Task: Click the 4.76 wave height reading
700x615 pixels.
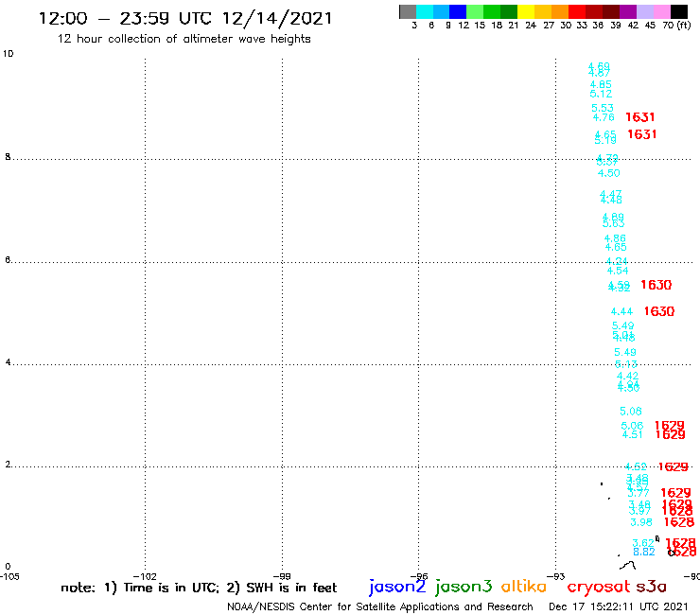Action: pos(604,117)
